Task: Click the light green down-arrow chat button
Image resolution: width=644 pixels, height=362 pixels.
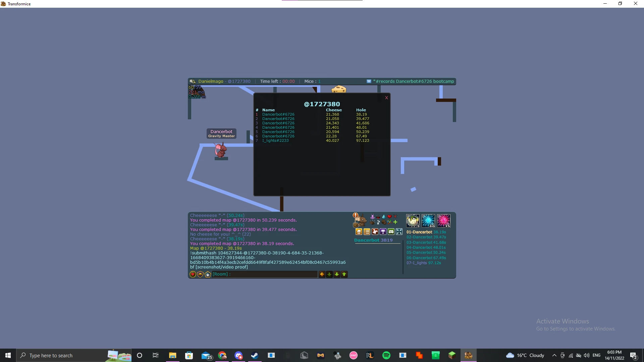Action: click(337, 274)
